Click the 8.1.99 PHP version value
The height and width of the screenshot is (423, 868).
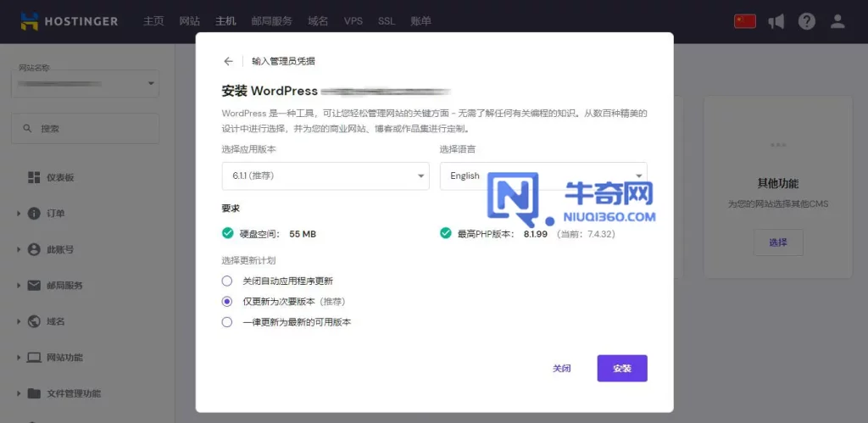pos(536,234)
